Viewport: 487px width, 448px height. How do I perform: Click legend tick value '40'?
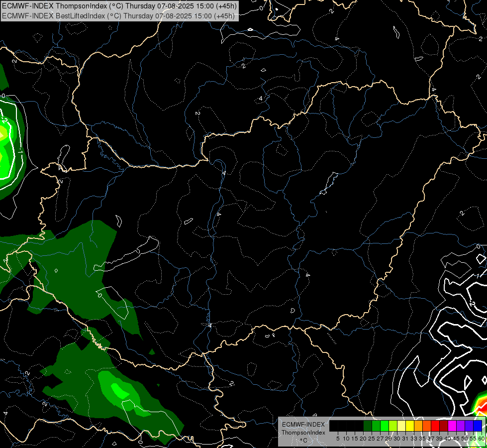click(x=448, y=439)
